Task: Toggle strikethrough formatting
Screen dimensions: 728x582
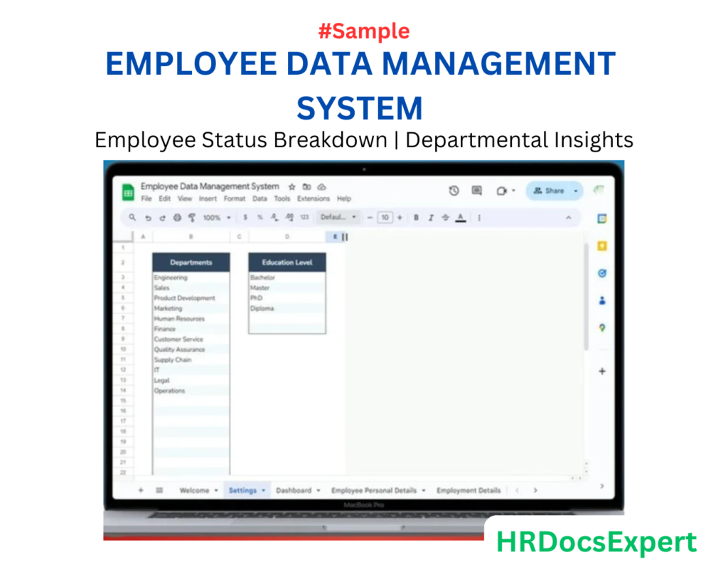Action: [x=446, y=217]
